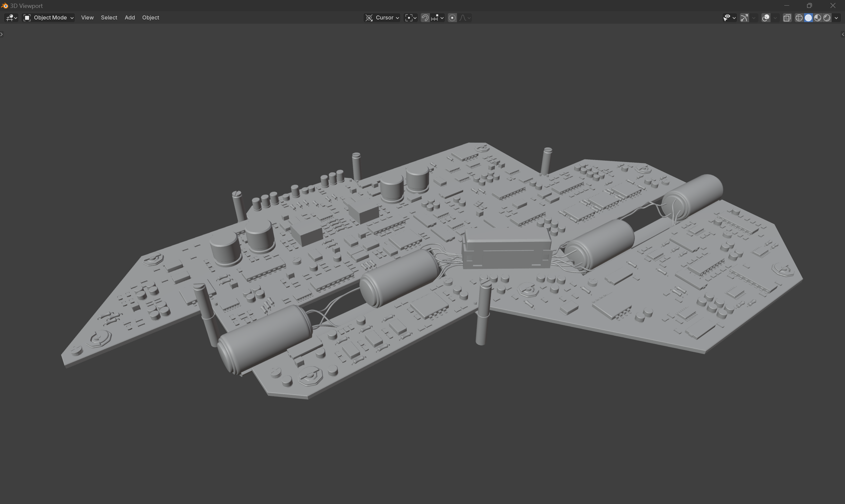Switch to material preview shading
This screenshot has width=845, height=504.
pyautogui.click(x=818, y=18)
